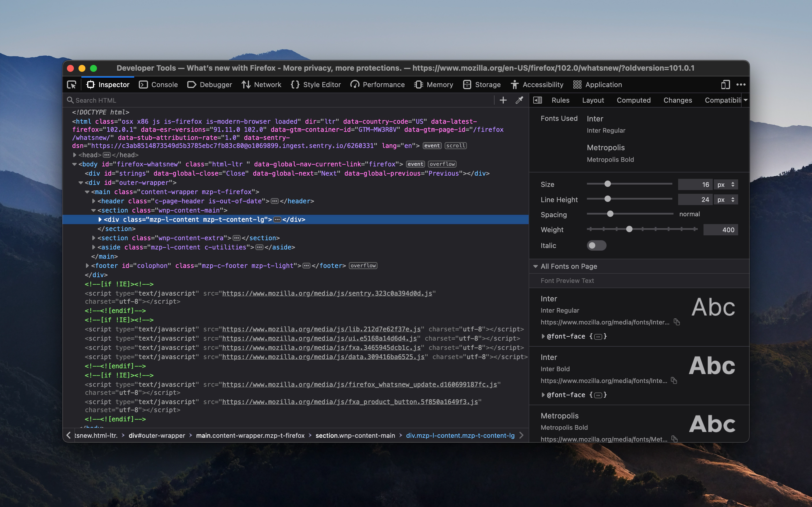Screen dimensions: 812x507
Task: Open the Size unit px dropdown
Action: pyautogui.click(x=726, y=184)
